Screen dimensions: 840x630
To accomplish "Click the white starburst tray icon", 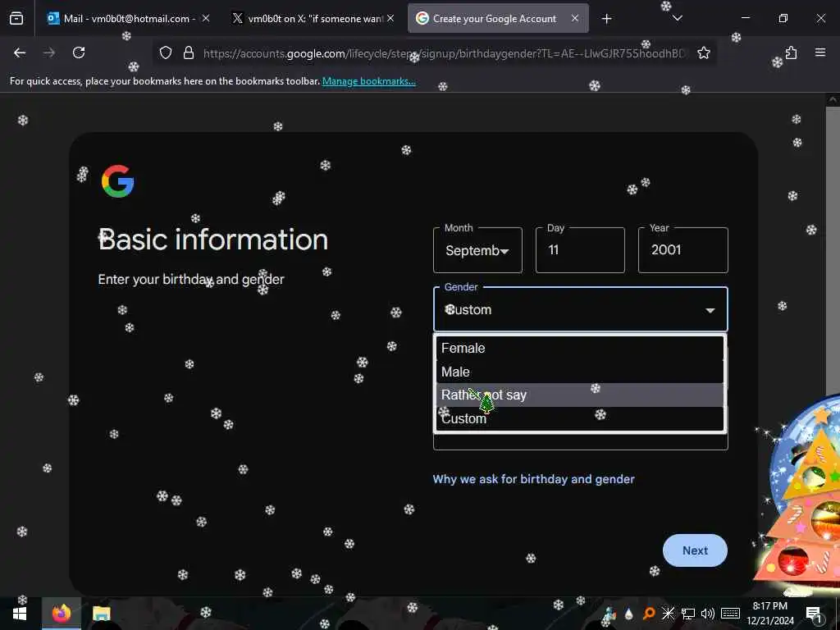I will coord(668,614).
